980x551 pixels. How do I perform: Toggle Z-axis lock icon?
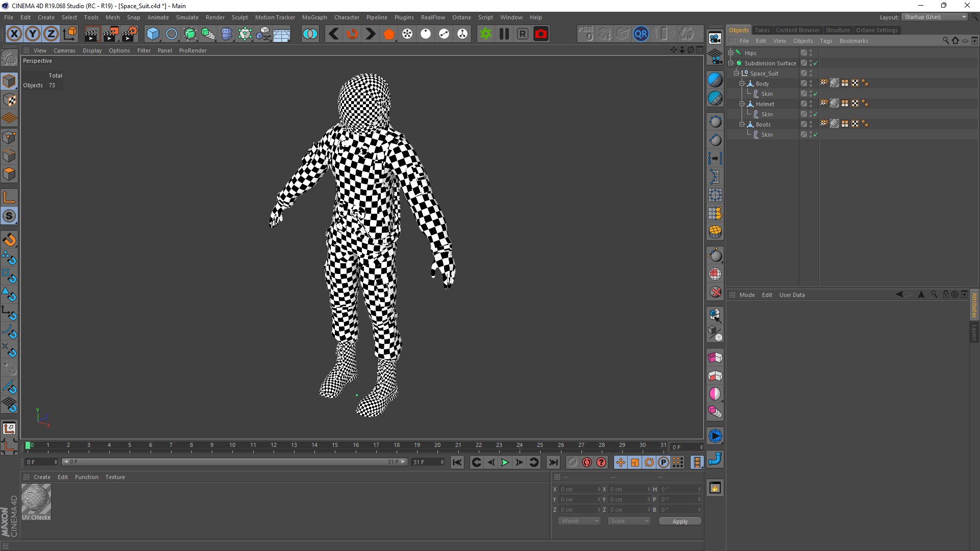click(51, 34)
